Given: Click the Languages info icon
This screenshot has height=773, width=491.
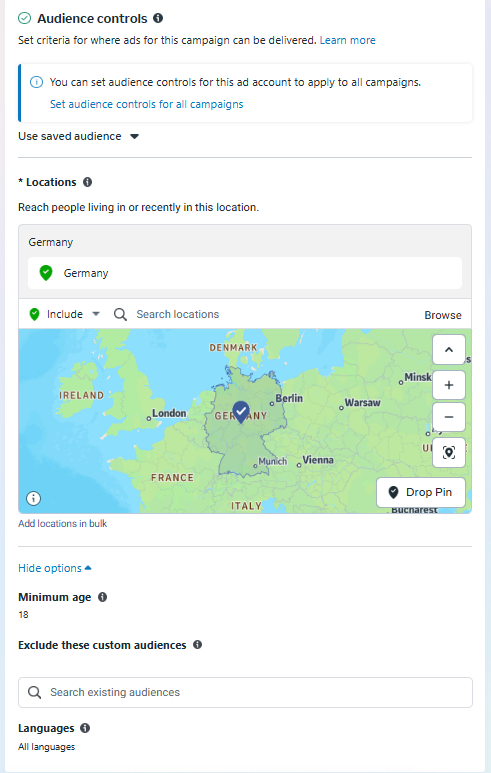Looking at the screenshot, I should pyautogui.click(x=85, y=728).
